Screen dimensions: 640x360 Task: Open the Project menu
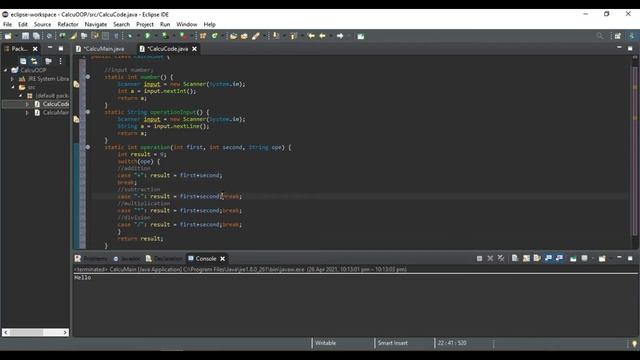click(x=145, y=24)
